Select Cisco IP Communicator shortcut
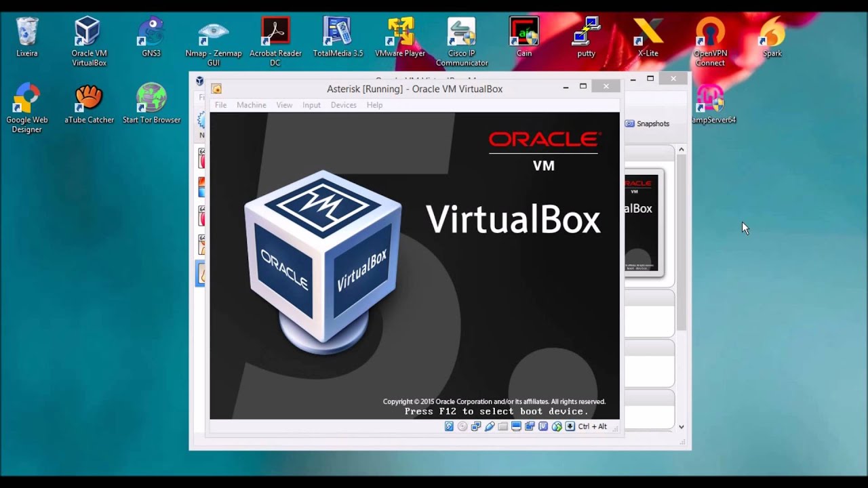868x488 pixels. coord(462,42)
